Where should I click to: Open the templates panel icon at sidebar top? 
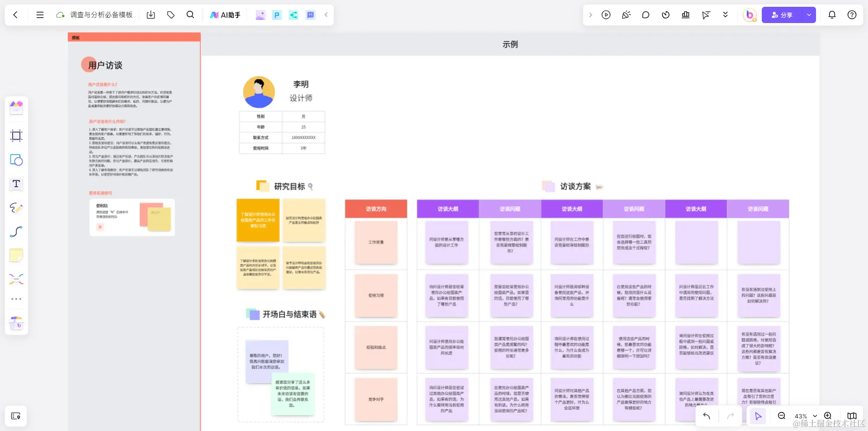click(x=16, y=108)
